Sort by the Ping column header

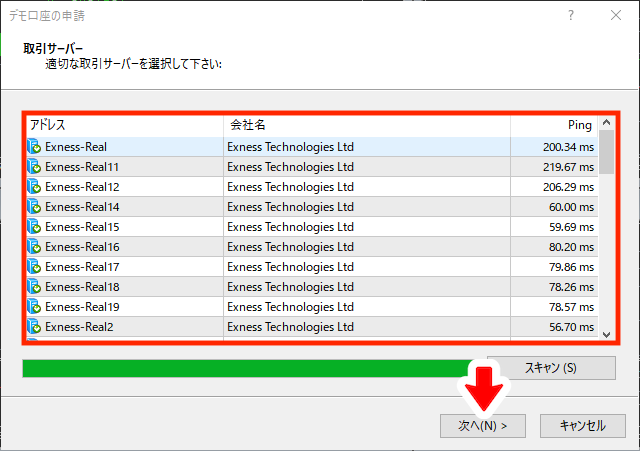[x=554, y=125]
